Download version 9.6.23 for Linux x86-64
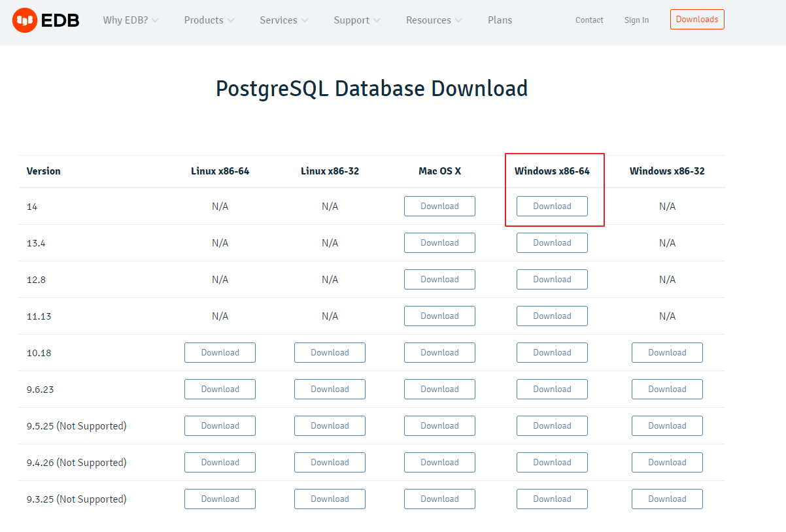This screenshot has height=532, width=786. coord(220,389)
